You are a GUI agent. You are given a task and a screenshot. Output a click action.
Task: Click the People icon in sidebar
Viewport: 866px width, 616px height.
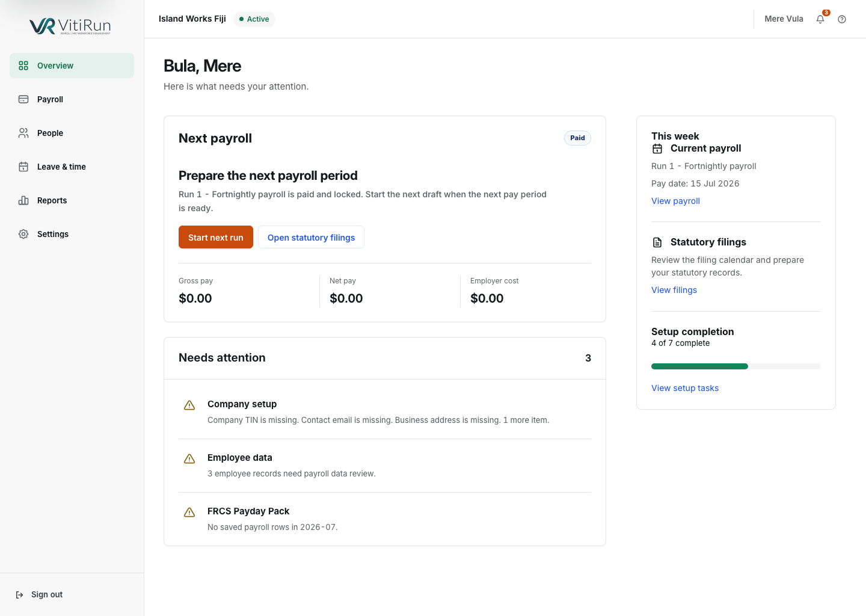coord(23,133)
